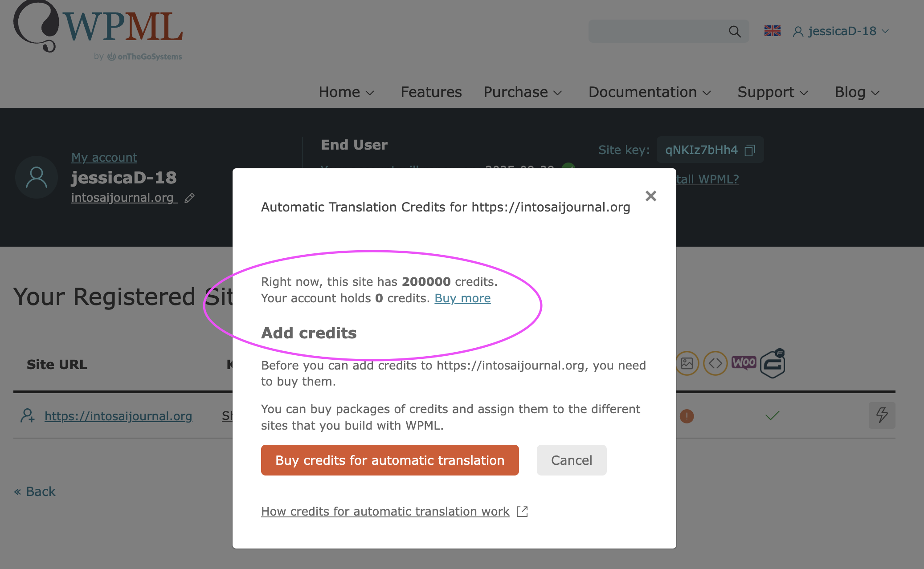Click the orange exclamation warning icon
The width and height of the screenshot is (924, 569).
(687, 416)
